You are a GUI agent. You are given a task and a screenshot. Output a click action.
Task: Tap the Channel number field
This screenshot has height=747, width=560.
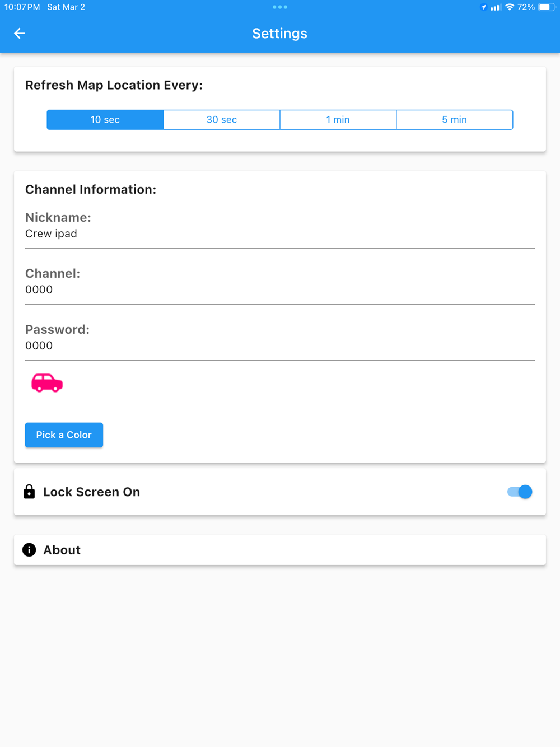[280, 290]
